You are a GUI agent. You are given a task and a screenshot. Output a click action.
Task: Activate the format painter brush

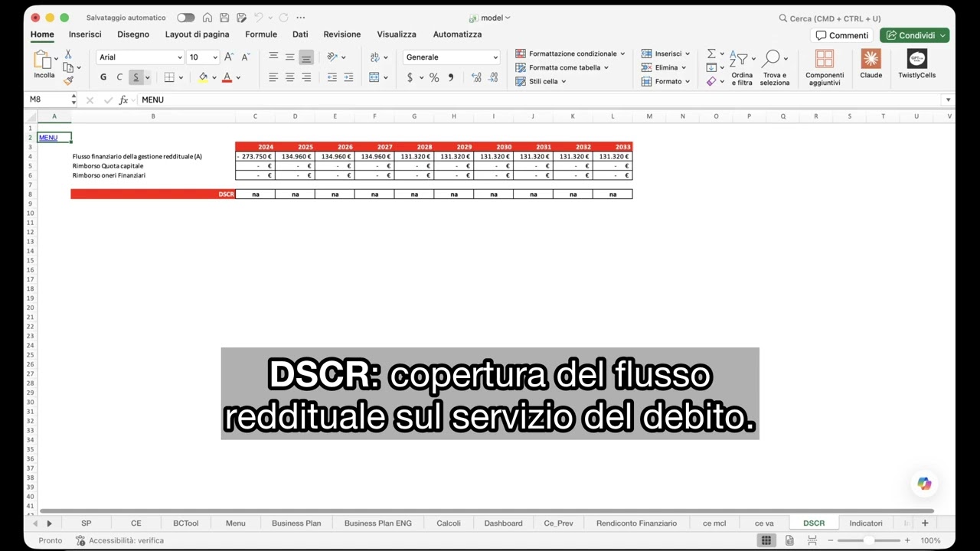point(68,80)
